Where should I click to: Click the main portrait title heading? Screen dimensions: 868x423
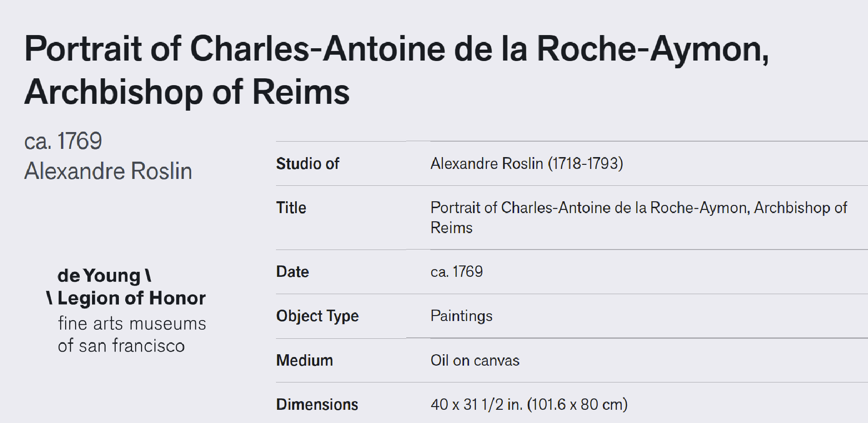397,70
